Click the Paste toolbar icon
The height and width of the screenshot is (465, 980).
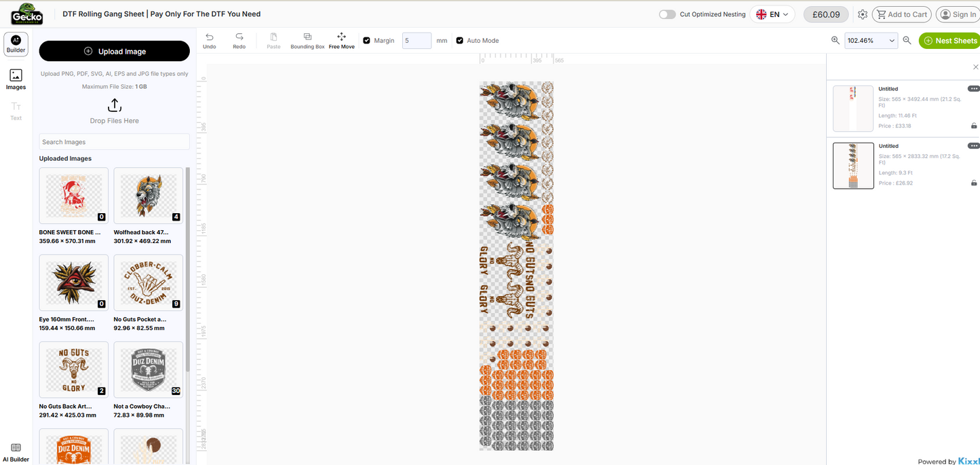point(274,41)
